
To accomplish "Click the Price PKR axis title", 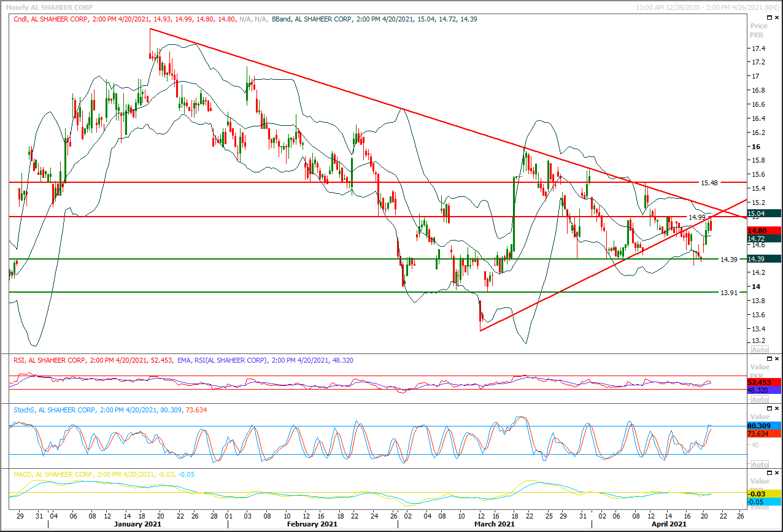I will pos(759,30).
